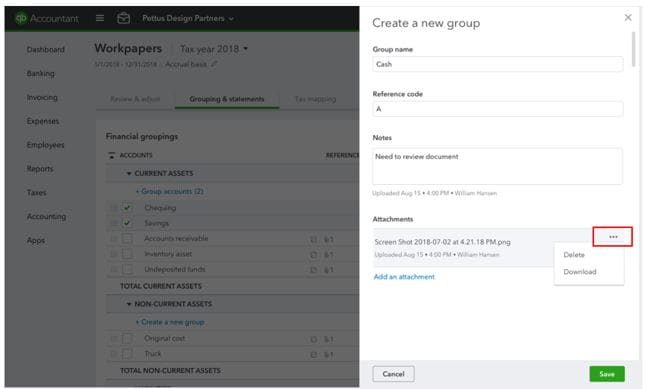The image size is (646, 389).
Task: Click the Add an attachment link
Action: coord(404,277)
